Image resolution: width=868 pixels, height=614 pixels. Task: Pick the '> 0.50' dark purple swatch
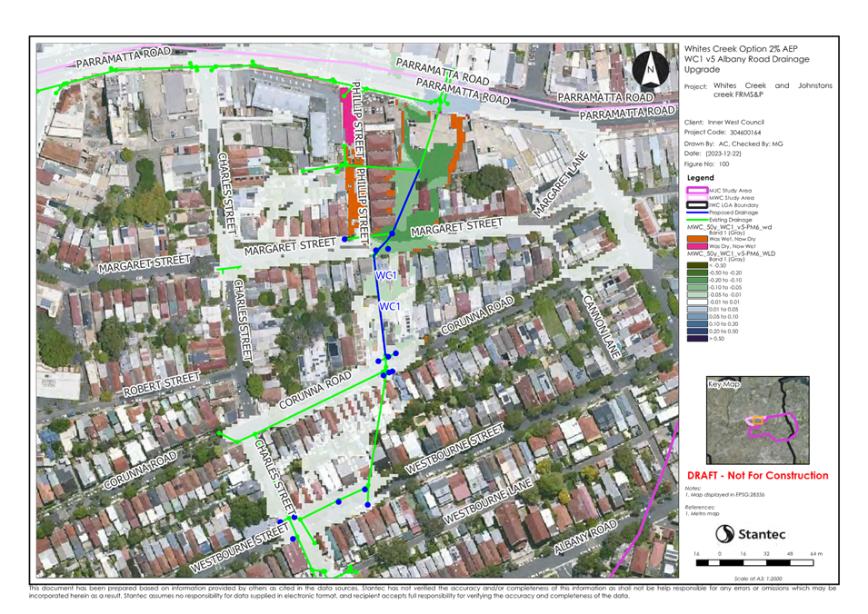pos(697,339)
